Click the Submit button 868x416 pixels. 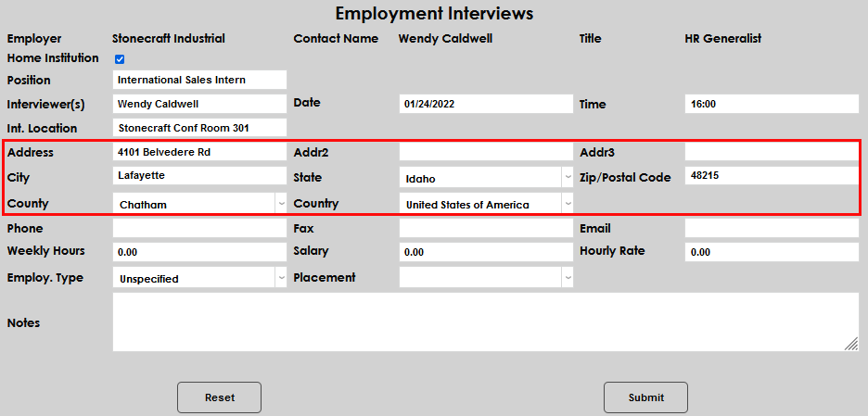tap(645, 397)
